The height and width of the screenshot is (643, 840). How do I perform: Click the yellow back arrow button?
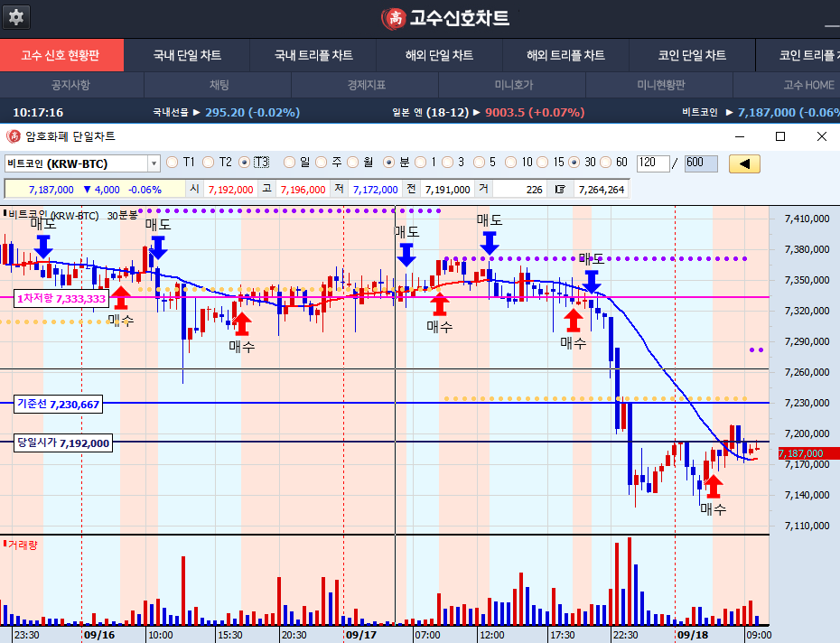click(744, 163)
